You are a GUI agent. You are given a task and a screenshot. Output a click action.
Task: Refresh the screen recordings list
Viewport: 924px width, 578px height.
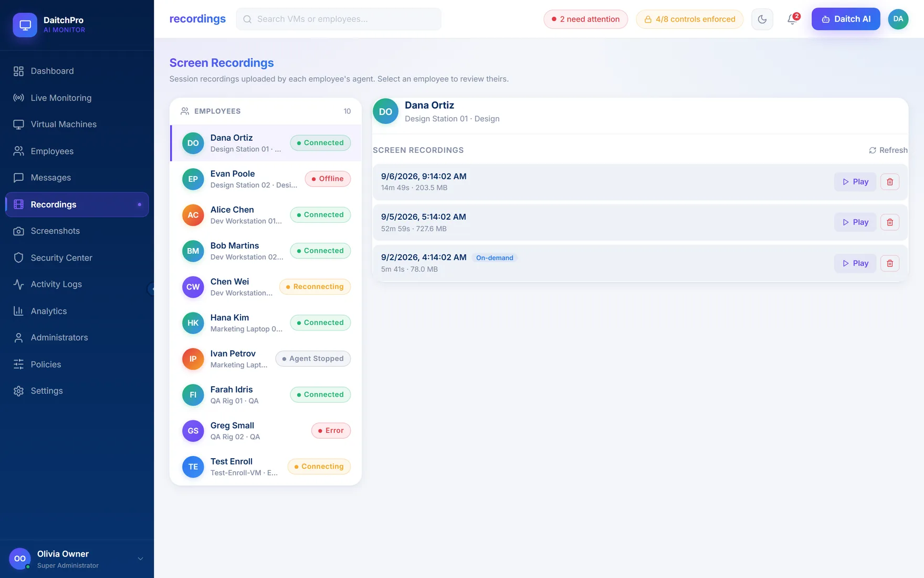(x=888, y=150)
